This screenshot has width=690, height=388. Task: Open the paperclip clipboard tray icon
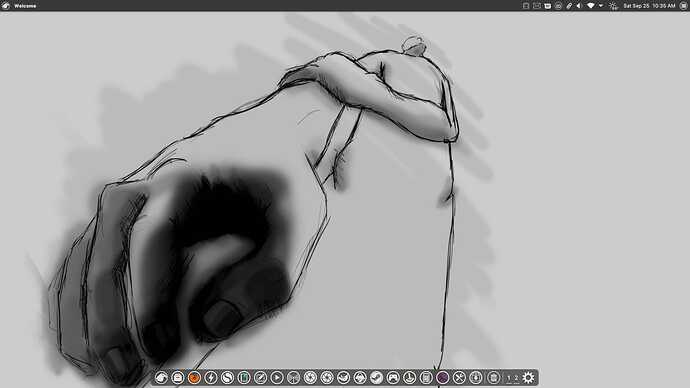(x=569, y=6)
